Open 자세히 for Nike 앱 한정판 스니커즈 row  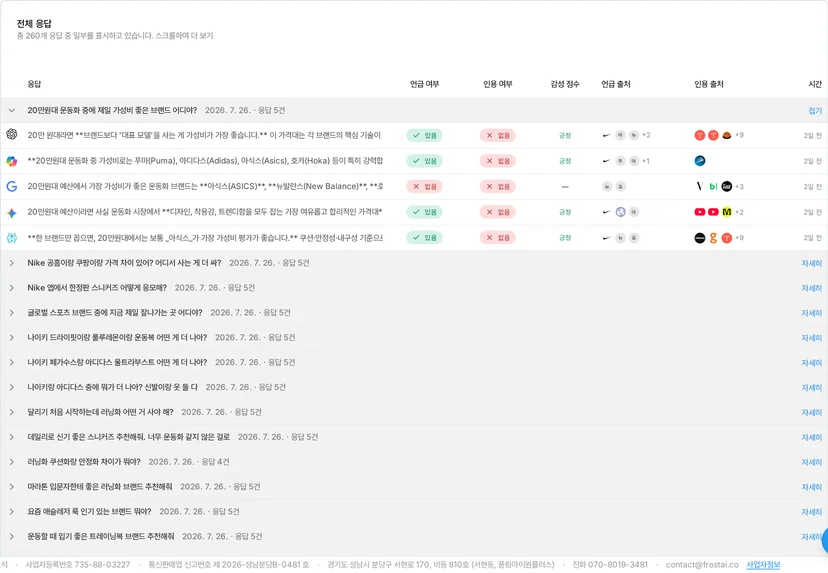(x=812, y=288)
